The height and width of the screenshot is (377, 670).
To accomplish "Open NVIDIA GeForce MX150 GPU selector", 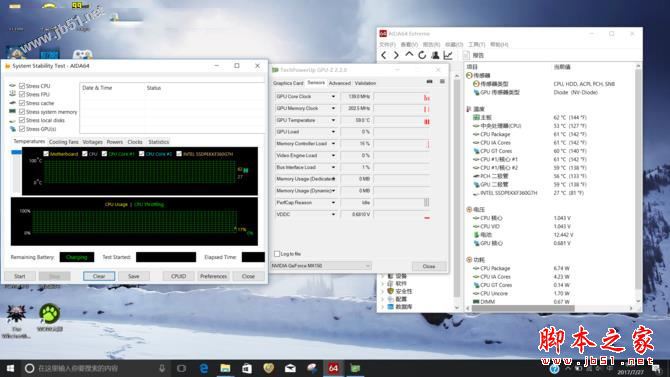I will 321,266.
